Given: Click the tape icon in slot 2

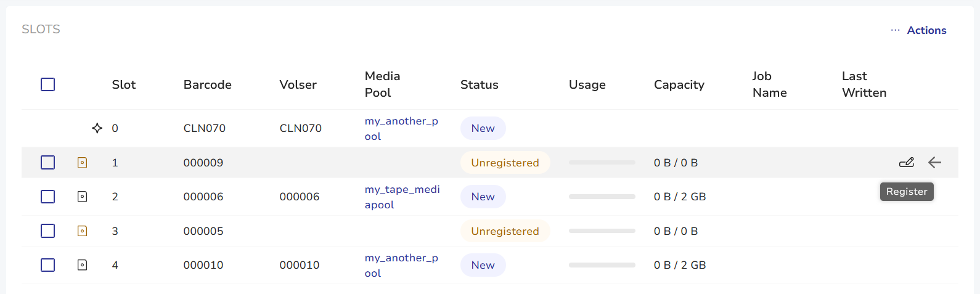Looking at the screenshot, I should (82, 197).
